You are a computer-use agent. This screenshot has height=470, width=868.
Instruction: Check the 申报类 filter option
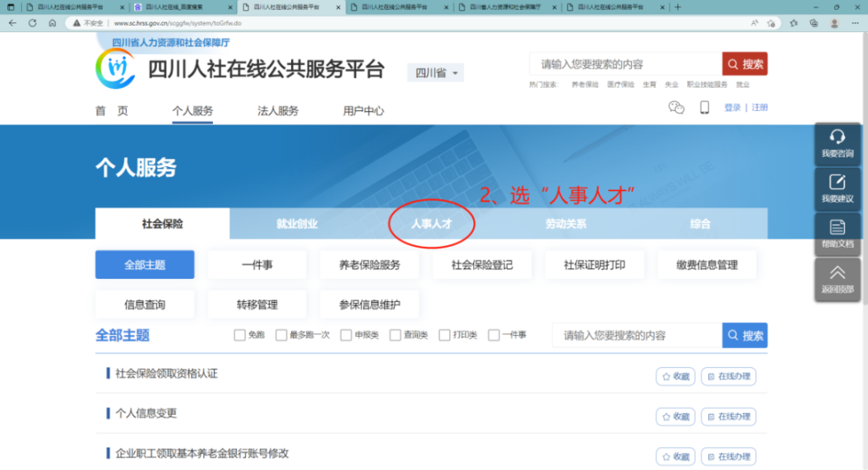346,335
